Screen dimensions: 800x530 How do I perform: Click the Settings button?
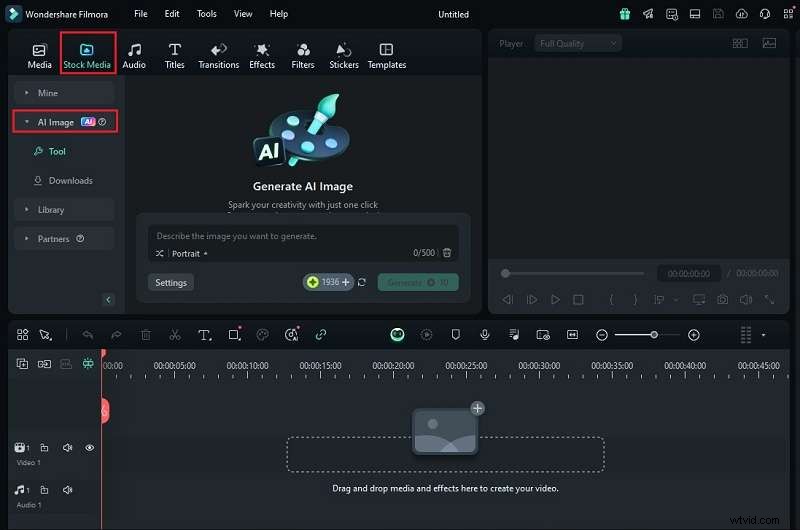(x=171, y=282)
